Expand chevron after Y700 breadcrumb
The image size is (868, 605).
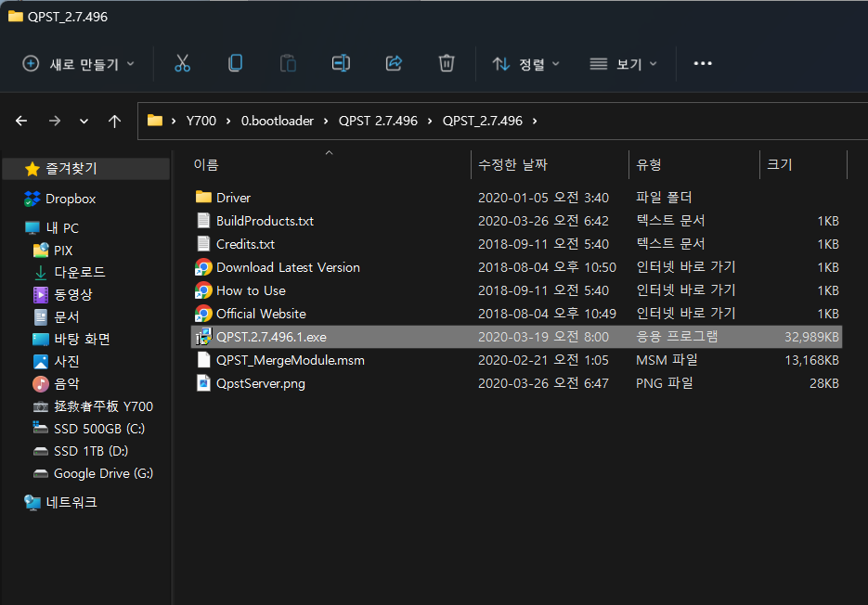(228, 121)
